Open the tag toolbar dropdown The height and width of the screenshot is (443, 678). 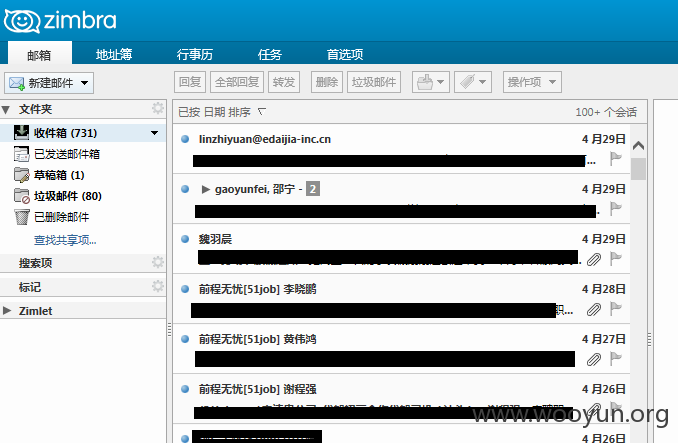click(473, 82)
